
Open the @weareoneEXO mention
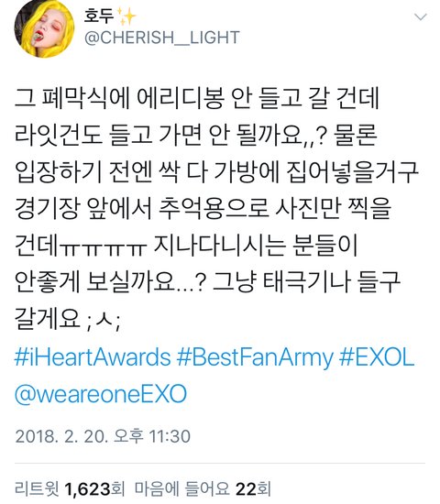pos(101,394)
